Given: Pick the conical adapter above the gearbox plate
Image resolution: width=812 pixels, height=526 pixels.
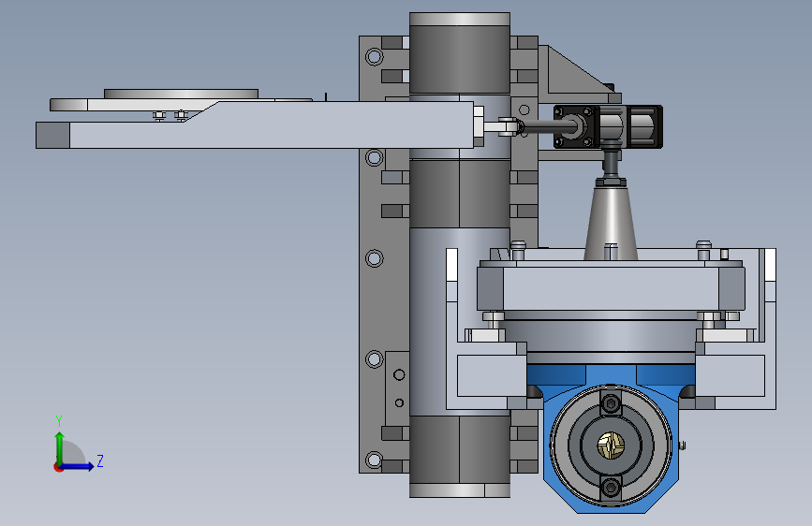Looking at the screenshot, I should coord(611,224).
